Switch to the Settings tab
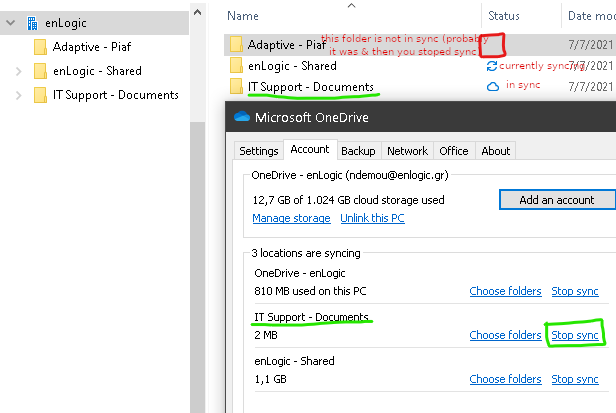This screenshot has height=413, width=616. pyautogui.click(x=258, y=151)
